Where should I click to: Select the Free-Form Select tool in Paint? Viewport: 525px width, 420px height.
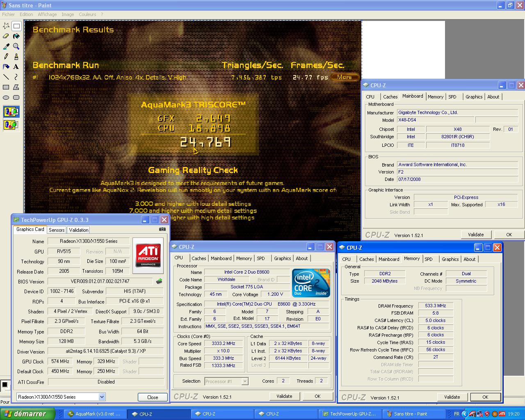click(6, 26)
